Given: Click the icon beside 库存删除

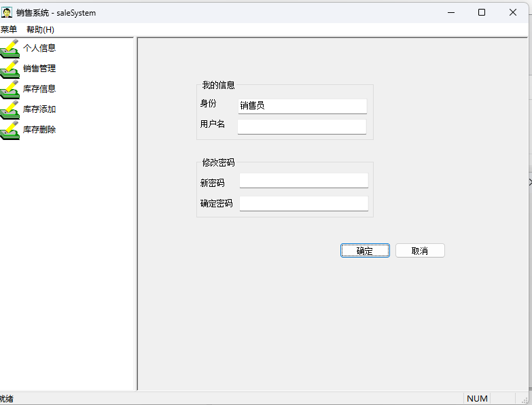Looking at the screenshot, I should pyautogui.click(x=10, y=130).
